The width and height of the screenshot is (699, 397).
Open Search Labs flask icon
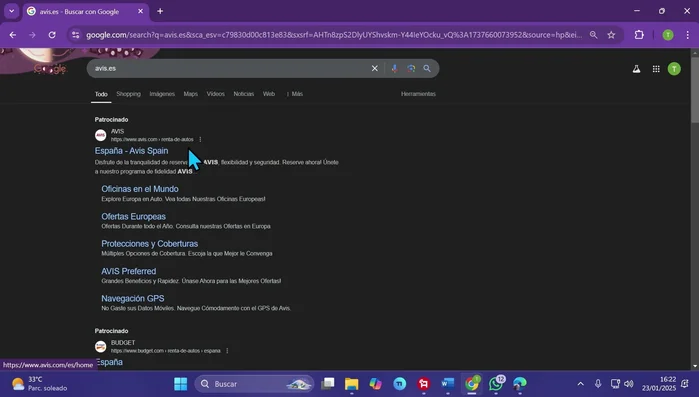637,69
